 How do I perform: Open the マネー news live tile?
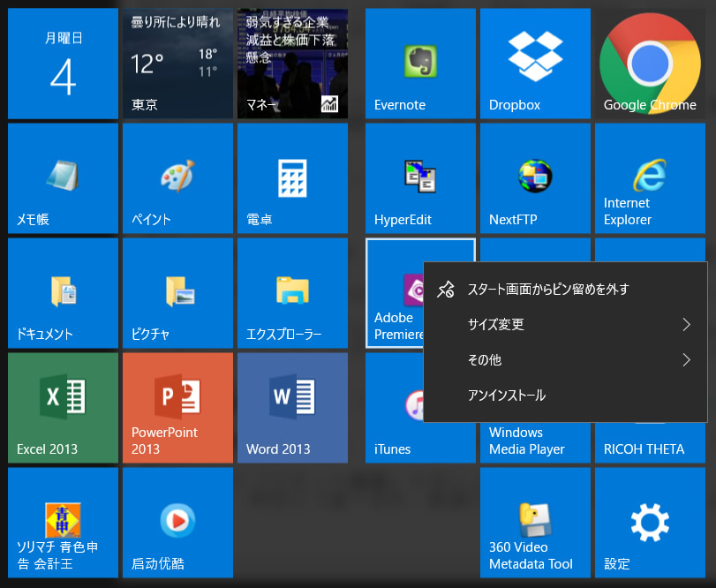pos(292,64)
